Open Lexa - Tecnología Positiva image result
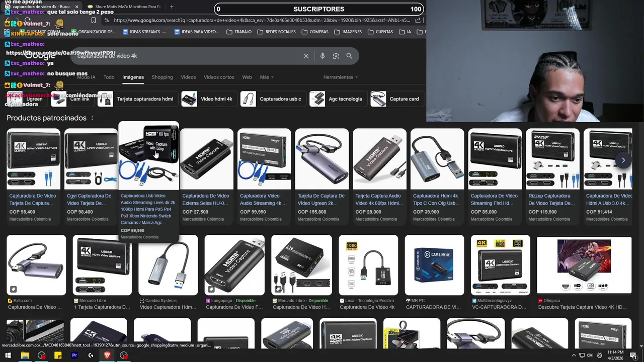This screenshot has width=644, height=362. click(368, 272)
